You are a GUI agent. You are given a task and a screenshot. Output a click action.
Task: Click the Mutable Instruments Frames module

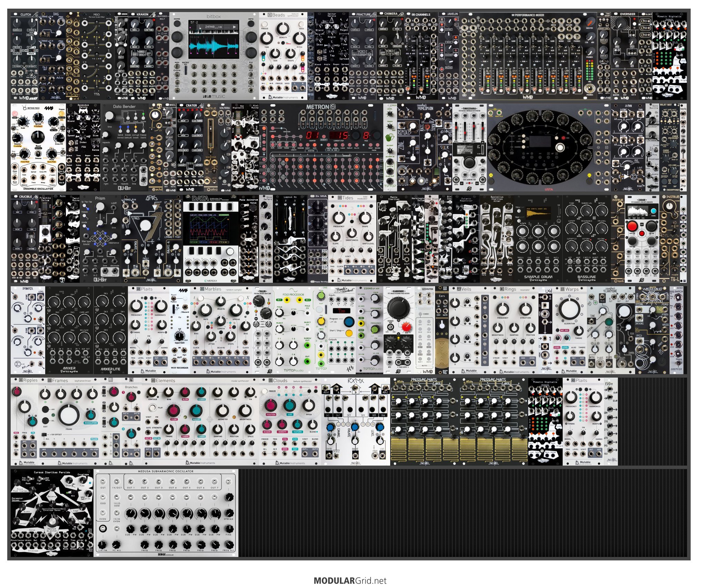(69, 421)
